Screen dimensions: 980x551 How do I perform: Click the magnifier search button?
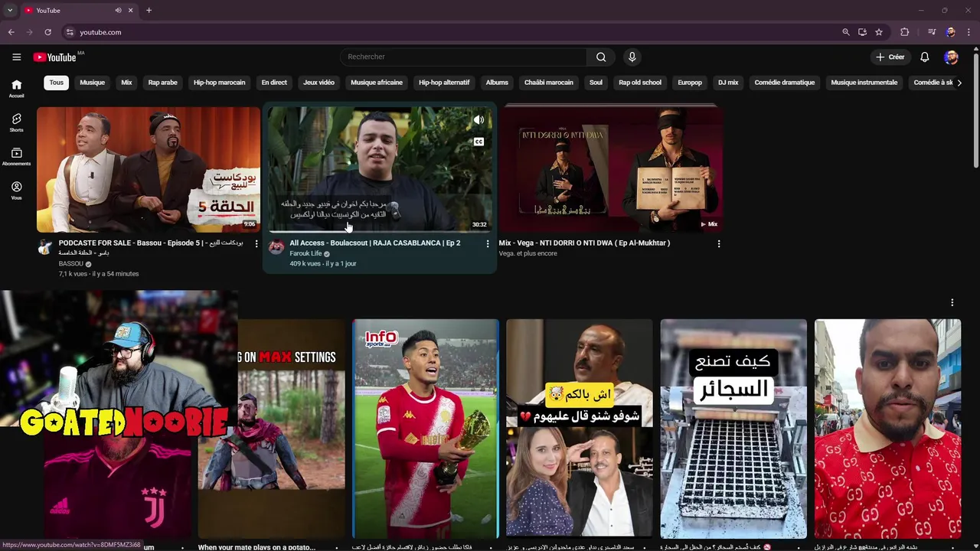point(601,57)
